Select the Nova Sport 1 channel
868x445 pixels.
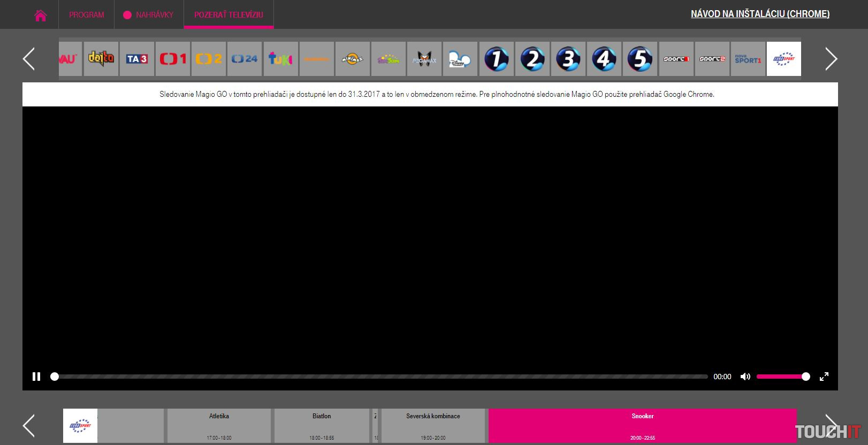pyautogui.click(x=748, y=59)
